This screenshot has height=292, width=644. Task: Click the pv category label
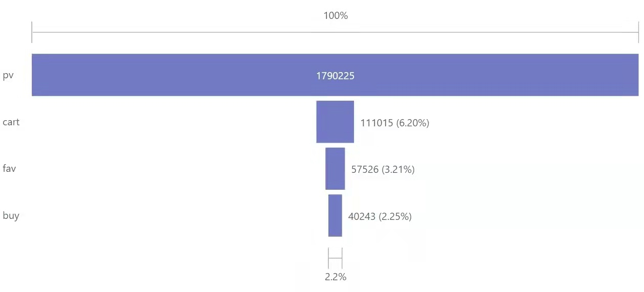point(8,76)
